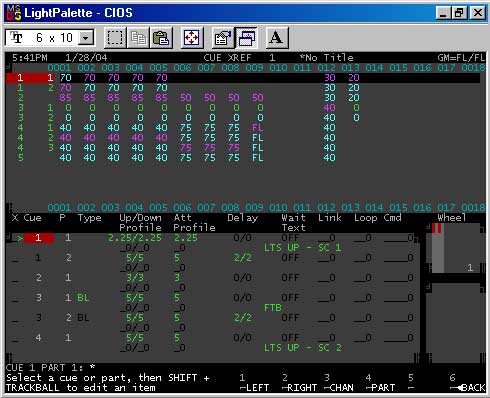Select the LTS UP - SC 2 text
The image size is (490, 398).
tap(303, 348)
